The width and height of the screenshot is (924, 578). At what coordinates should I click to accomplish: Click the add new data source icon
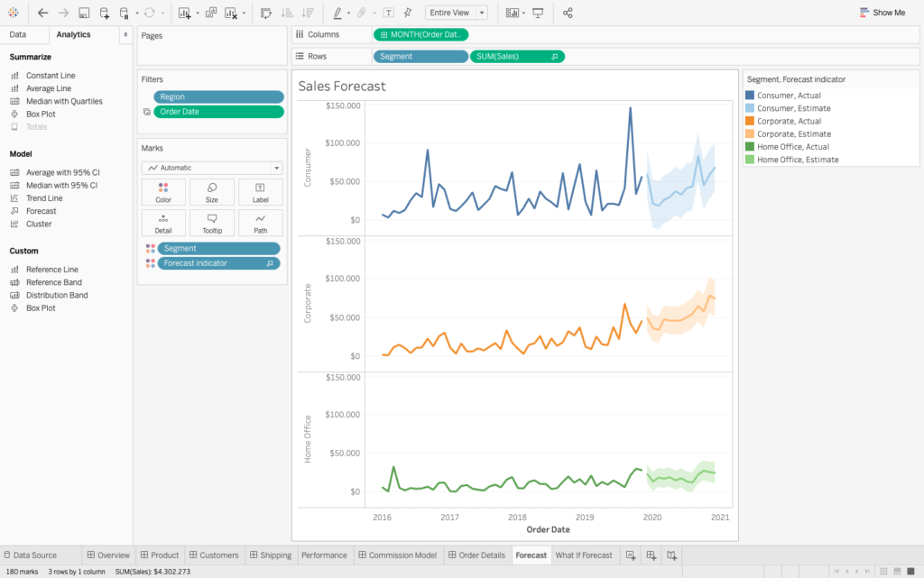pos(105,13)
